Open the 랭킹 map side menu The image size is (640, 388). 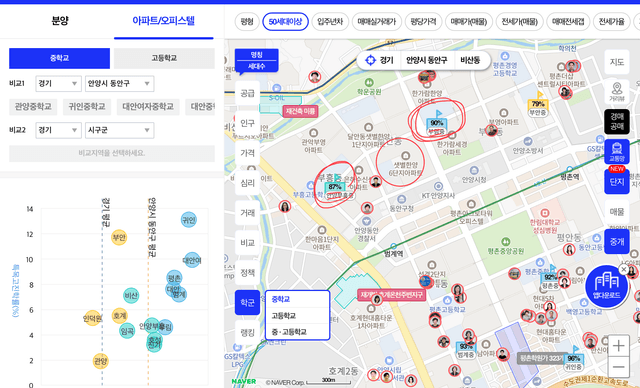point(247,333)
